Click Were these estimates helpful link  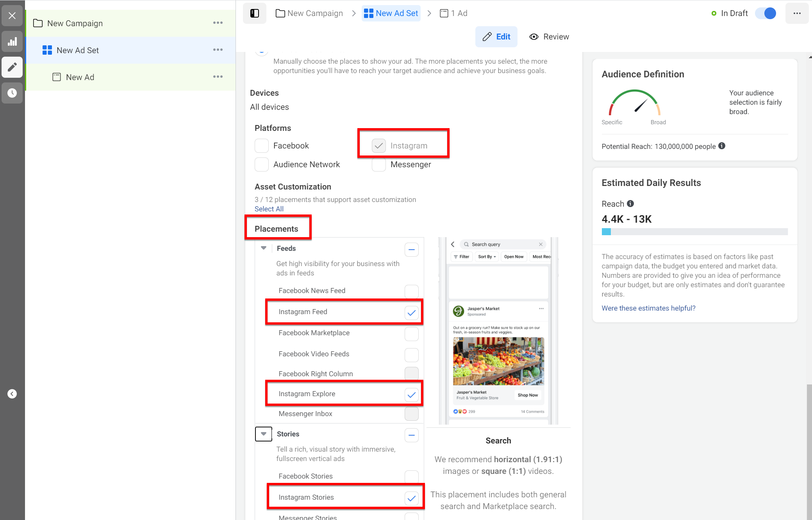648,308
